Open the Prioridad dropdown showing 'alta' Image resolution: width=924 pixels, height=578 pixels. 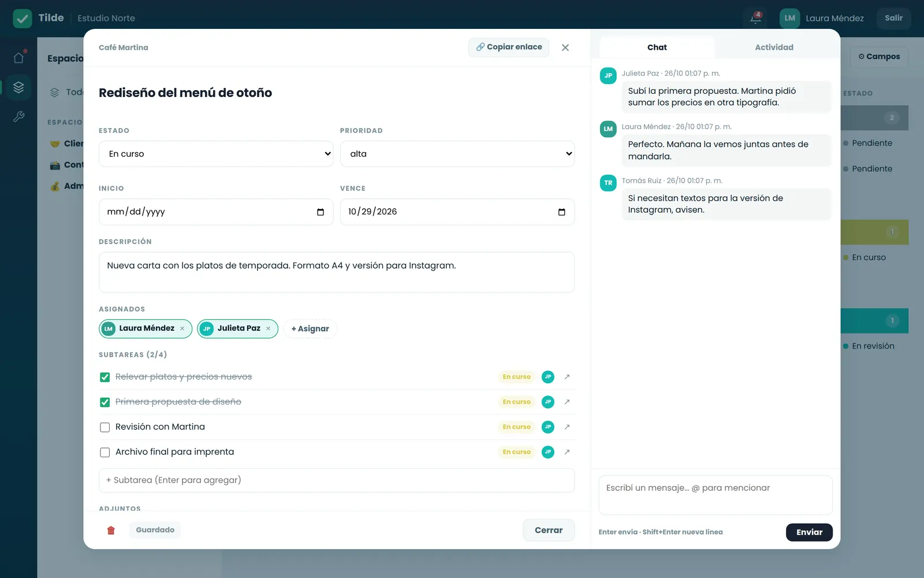pos(457,154)
